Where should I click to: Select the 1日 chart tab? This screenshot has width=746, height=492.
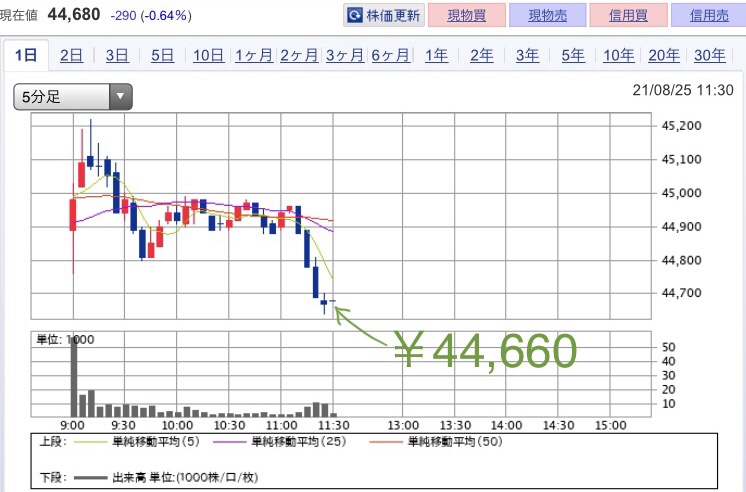tap(26, 55)
